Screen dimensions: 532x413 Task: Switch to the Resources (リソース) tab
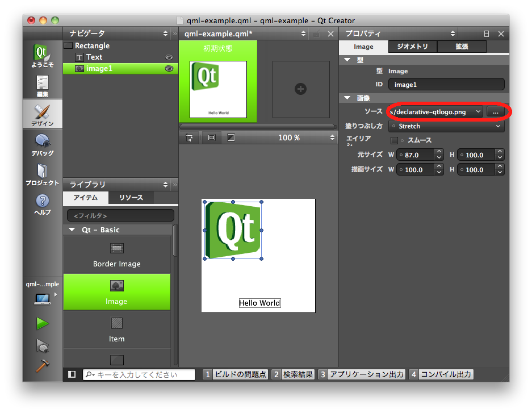coord(131,198)
